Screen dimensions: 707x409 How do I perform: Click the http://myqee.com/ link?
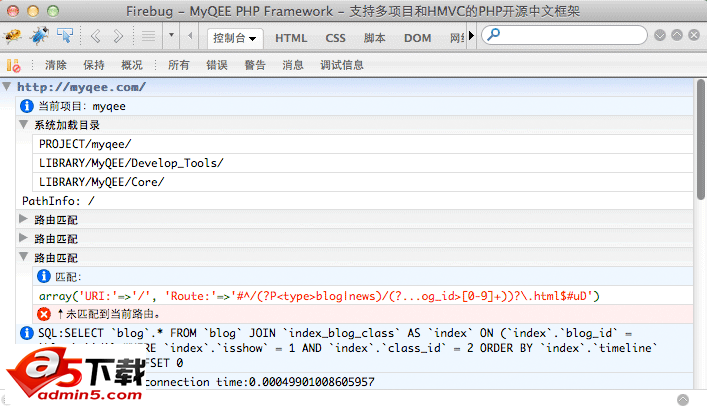81,87
